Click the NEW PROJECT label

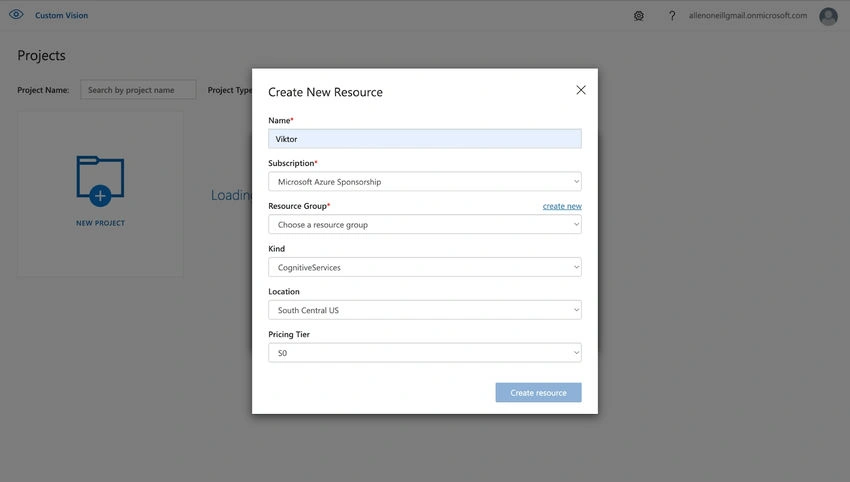[x=100, y=223]
